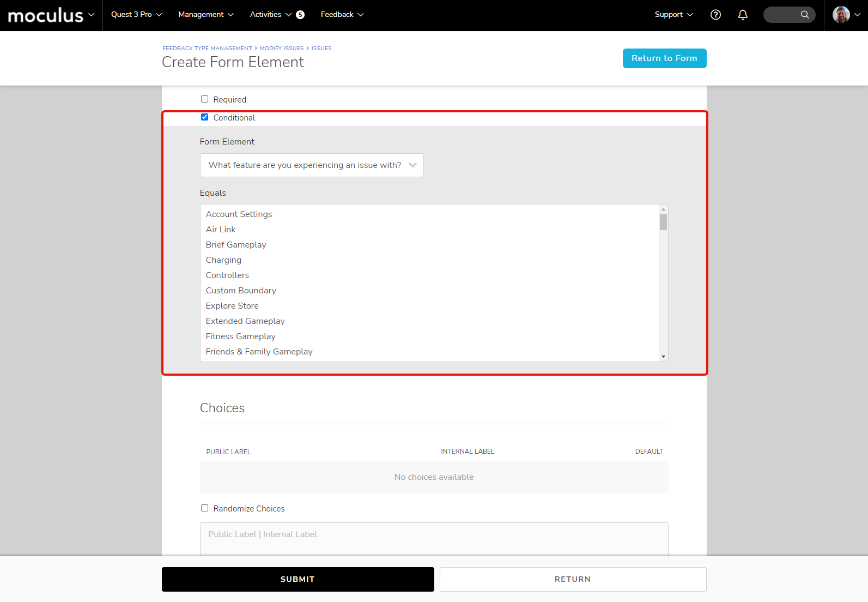This screenshot has height=602, width=868.
Task: Open the Management menu
Action: [x=205, y=15]
